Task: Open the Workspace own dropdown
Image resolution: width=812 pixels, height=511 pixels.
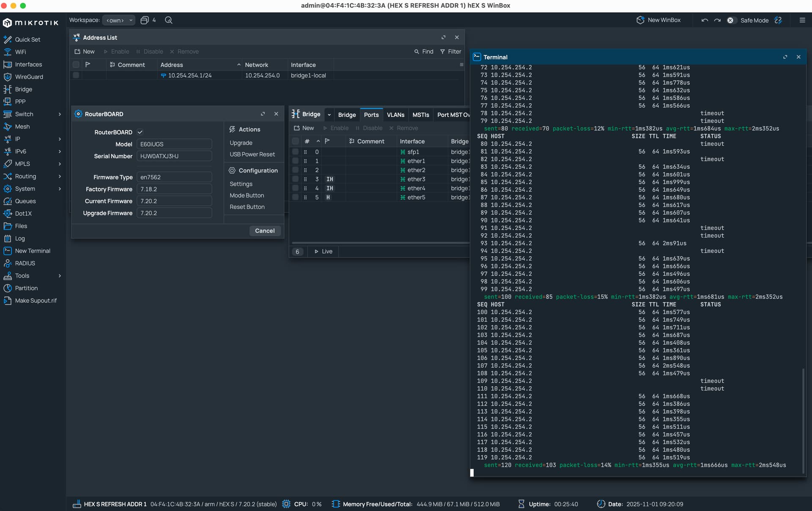Action: tap(119, 20)
